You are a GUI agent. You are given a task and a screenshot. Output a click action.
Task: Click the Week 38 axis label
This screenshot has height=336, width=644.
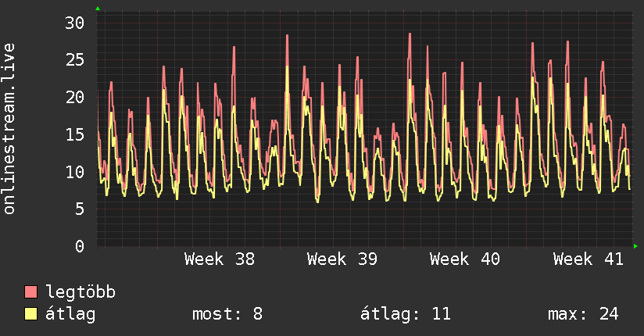point(220,259)
